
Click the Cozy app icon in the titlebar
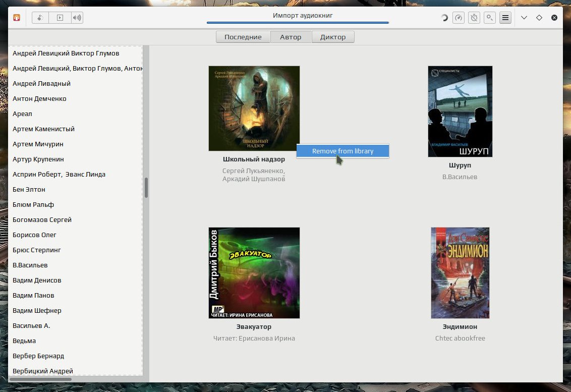pos(17,18)
